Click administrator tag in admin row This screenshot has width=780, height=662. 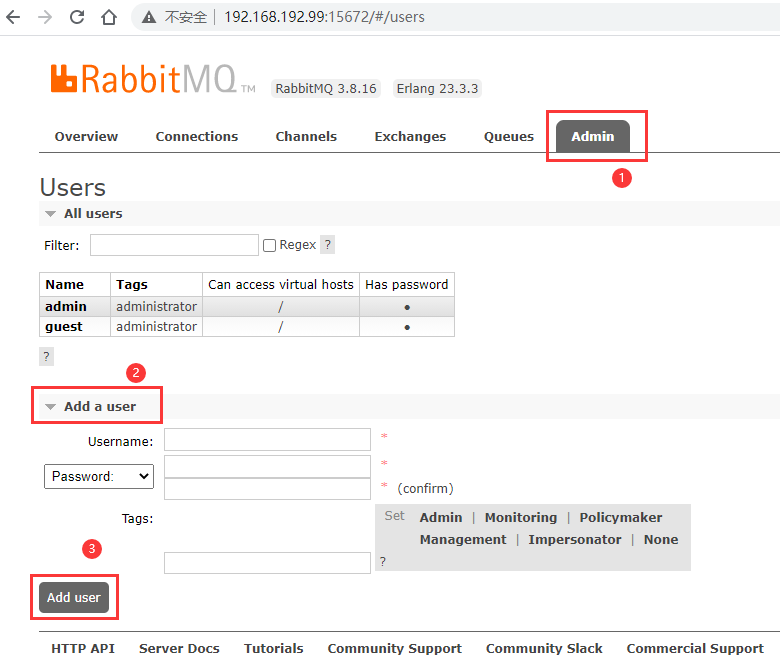[157, 306]
